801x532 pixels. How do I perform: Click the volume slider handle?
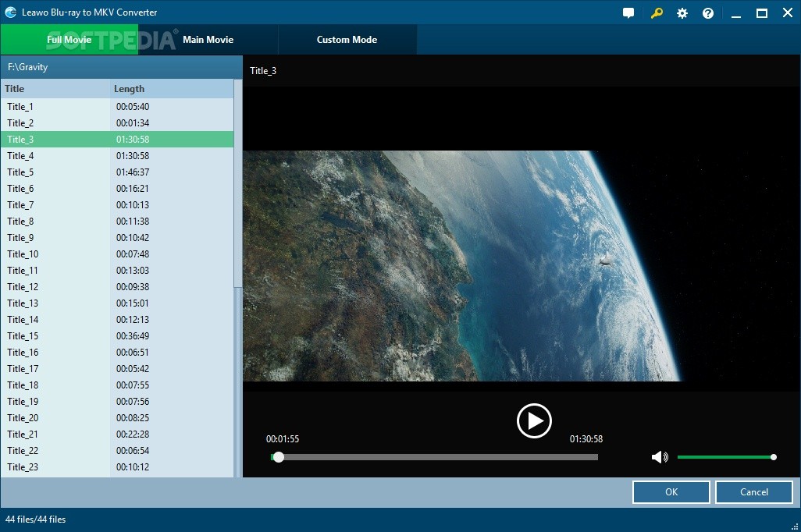[x=774, y=457]
